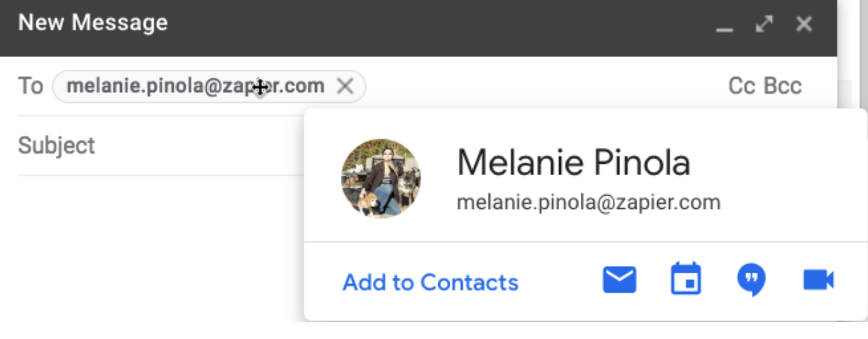
Task: Click the New Message title bar text
Action: tap(93, 23)
